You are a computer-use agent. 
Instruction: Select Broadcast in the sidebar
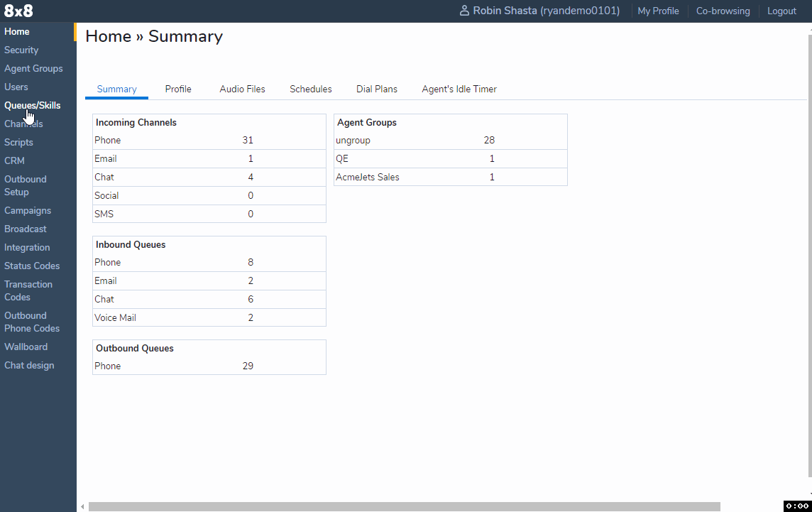[26, 229]
